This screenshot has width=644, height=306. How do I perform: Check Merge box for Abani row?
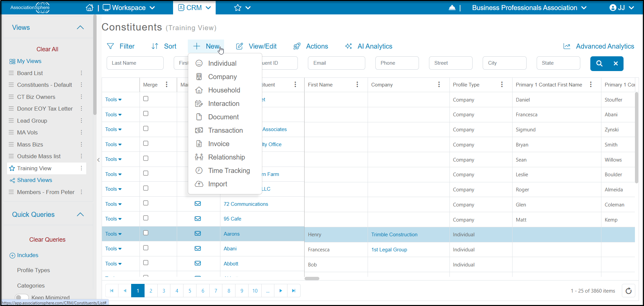[x=146, y=248]
